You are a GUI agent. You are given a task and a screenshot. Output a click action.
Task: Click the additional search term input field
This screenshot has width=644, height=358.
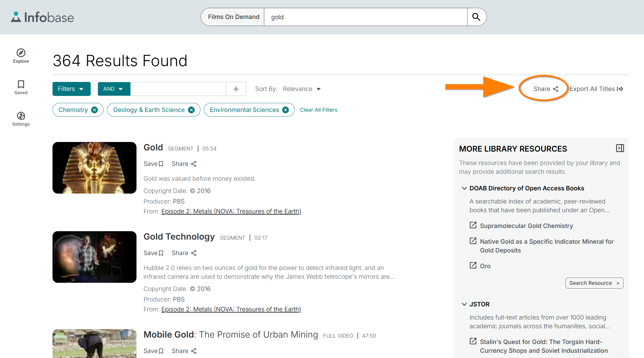(x=178, y=89)
